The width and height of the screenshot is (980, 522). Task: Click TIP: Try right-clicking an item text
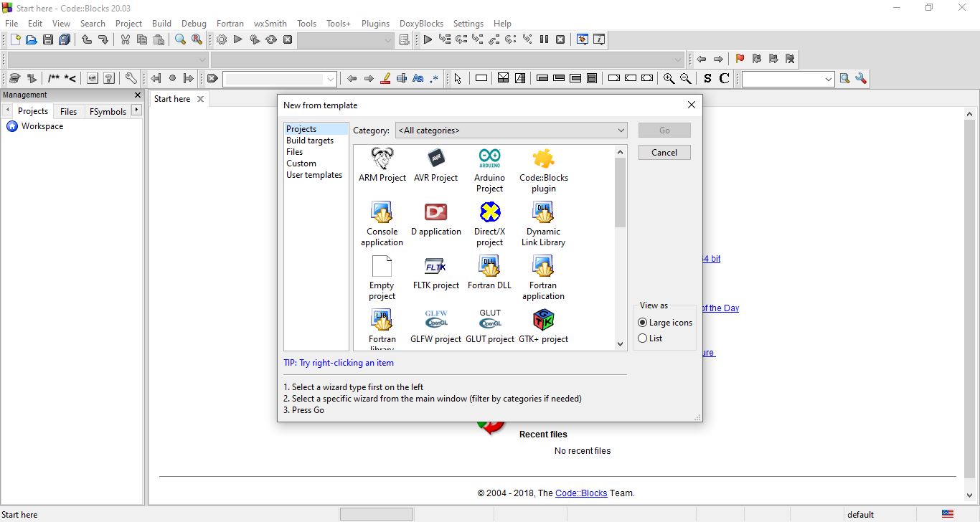tap(339, 363)
